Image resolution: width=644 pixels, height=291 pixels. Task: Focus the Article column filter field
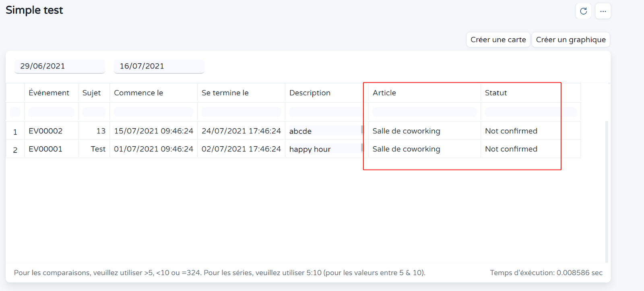[x=424, y=112]
